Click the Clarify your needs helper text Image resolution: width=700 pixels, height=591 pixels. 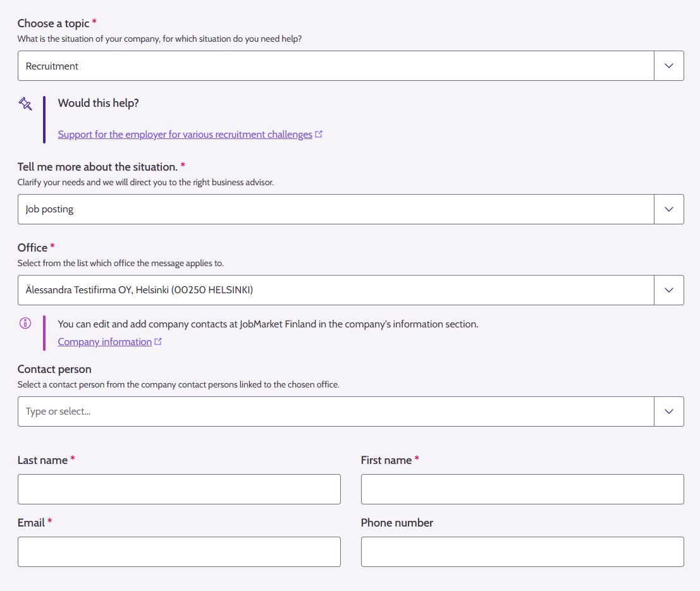click(x=145, y=182)
